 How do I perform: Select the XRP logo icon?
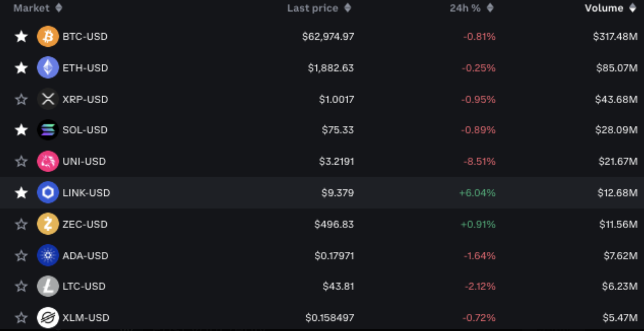point(48,99)
